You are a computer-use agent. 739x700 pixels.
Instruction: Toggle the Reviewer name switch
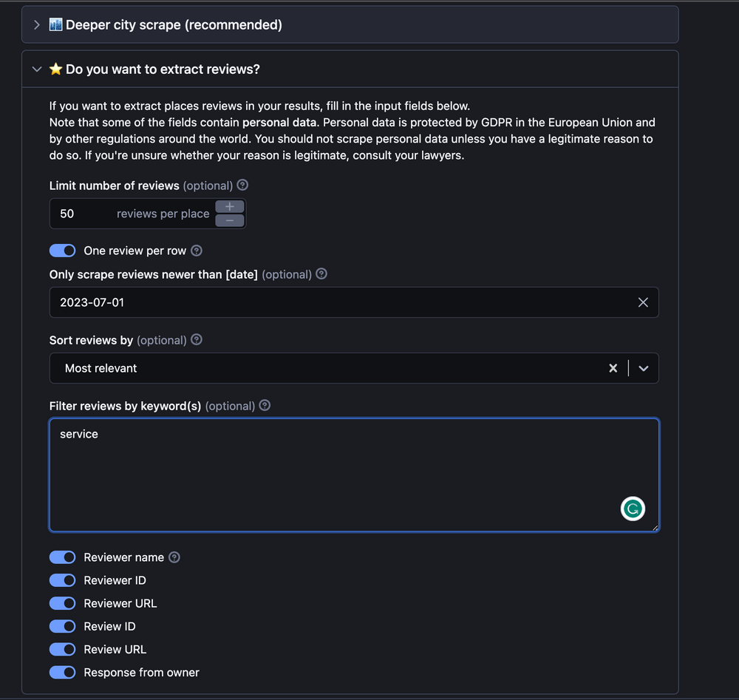tap(62, 557)
